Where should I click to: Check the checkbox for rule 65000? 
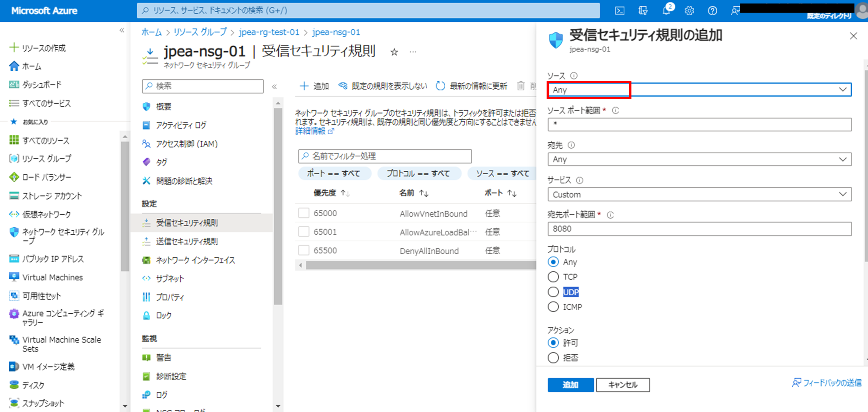click(x=303, y=213)
